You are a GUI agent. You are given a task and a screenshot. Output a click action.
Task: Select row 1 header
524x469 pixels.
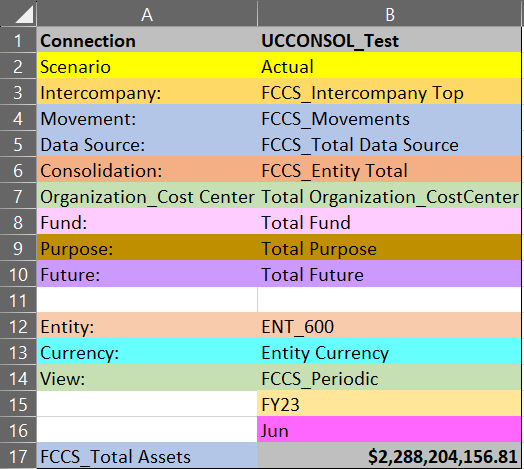click(18, 40)
